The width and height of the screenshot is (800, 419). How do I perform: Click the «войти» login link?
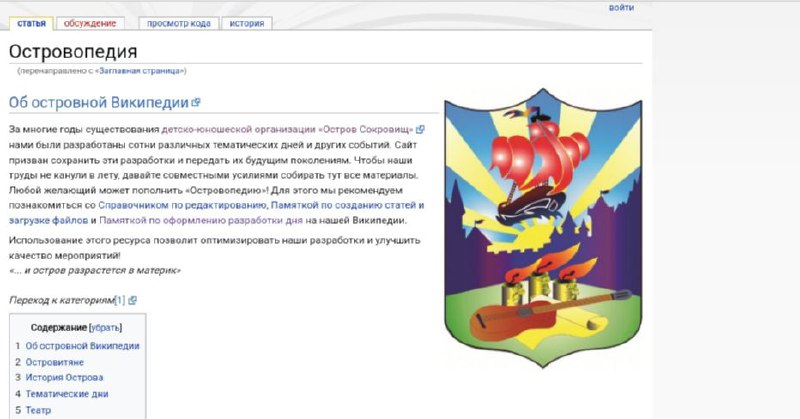pos(620,7)
